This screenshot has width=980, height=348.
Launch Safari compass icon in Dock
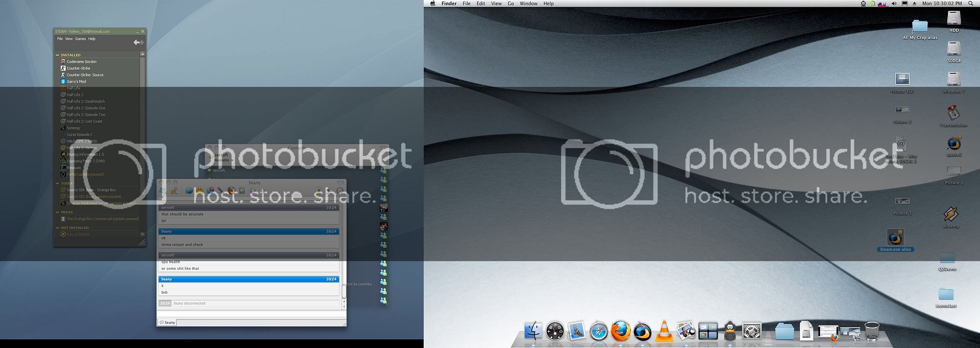tap(599, 331)
